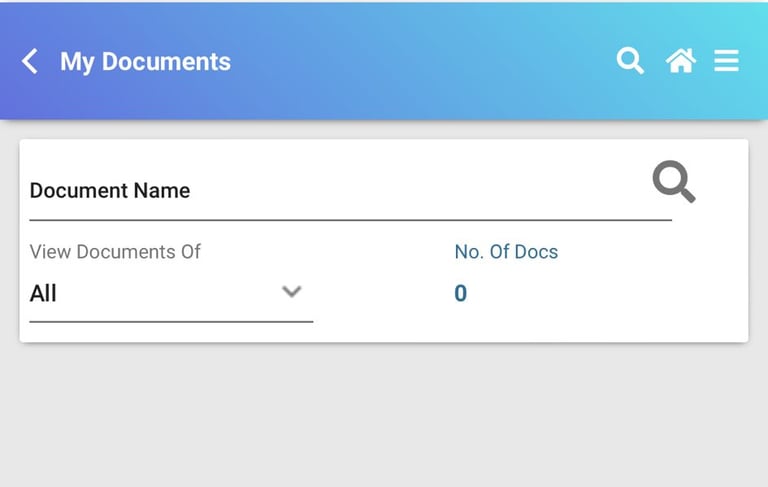
Task: Expand the View Documents Of chevron arrow
Action: click(291, 292)
